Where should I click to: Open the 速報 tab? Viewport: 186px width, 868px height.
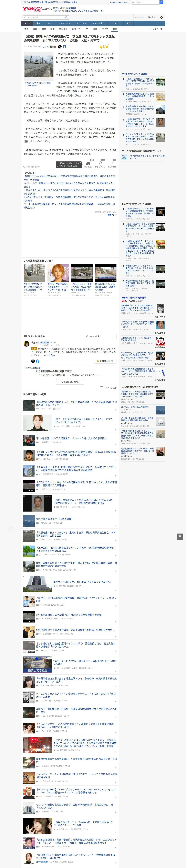(38, 24)
